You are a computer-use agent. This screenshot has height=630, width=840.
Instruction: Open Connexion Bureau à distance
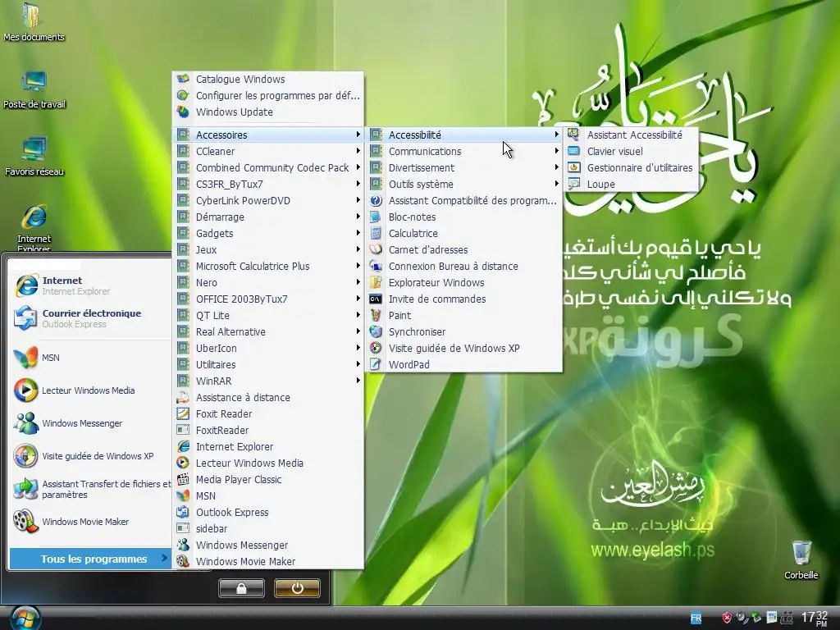464,266
